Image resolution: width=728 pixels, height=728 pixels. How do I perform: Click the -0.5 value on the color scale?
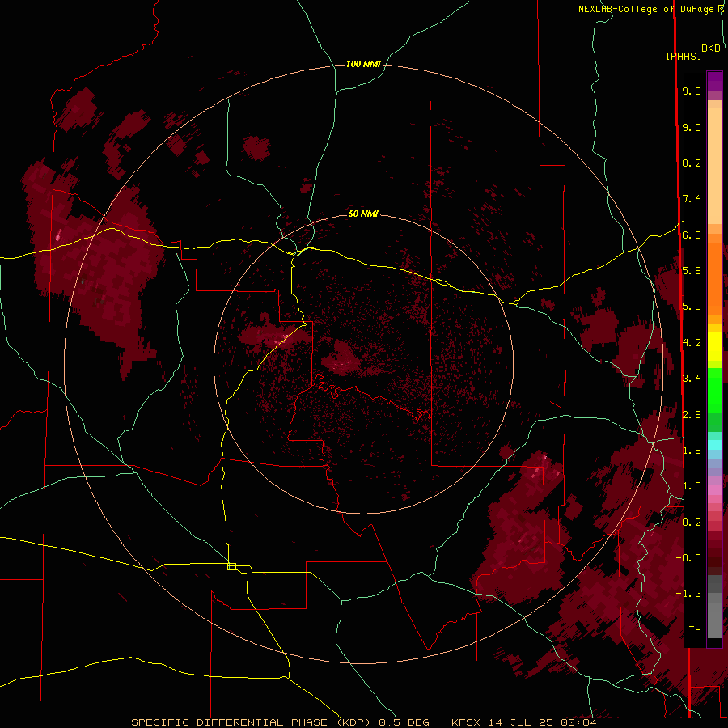point(688,558)
